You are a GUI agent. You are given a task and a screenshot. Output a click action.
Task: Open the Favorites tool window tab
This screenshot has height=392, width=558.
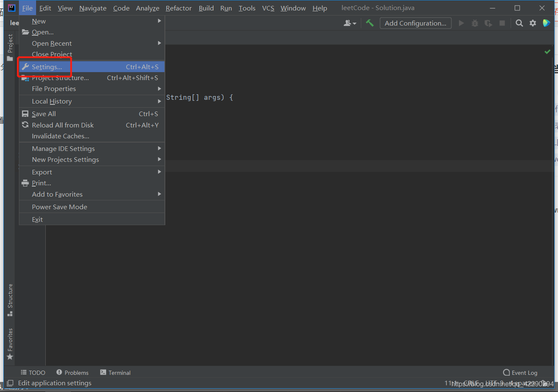pyautogui.click(x=10, y=344)
